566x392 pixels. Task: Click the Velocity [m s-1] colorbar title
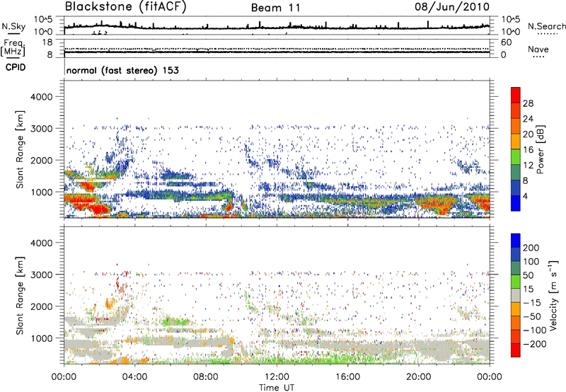click(x=553, y=295)
